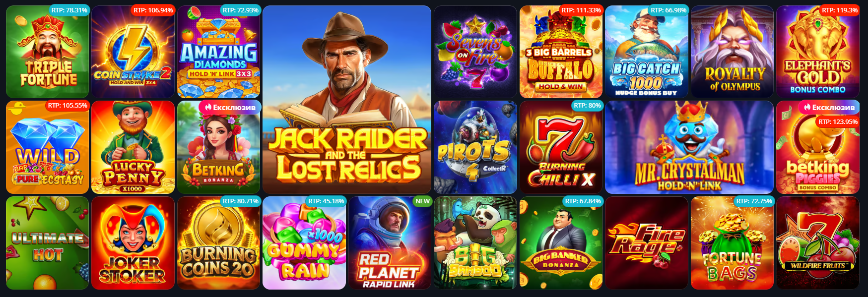Open Elephant's Gold Bonus Combo

818,52
